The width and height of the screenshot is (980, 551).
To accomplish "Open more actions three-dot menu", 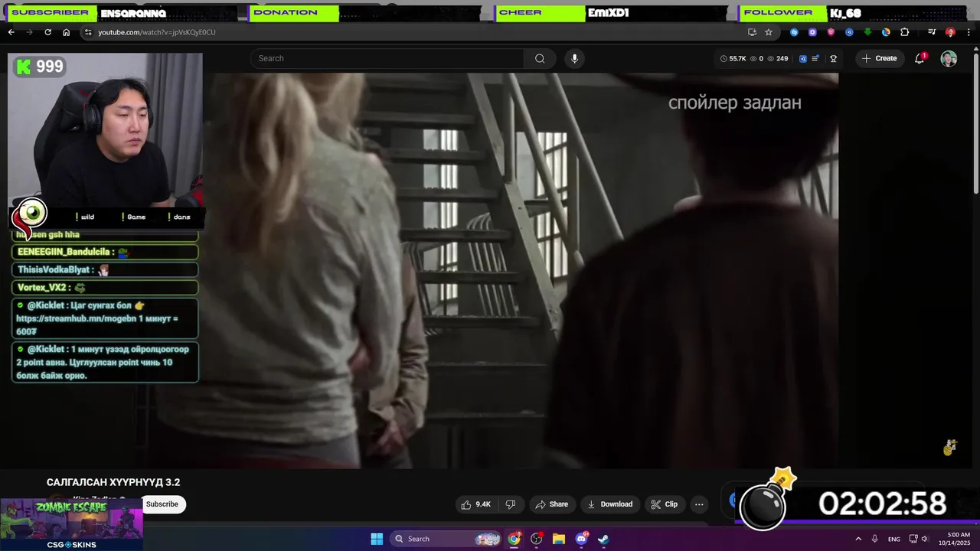I will (699, 504).
